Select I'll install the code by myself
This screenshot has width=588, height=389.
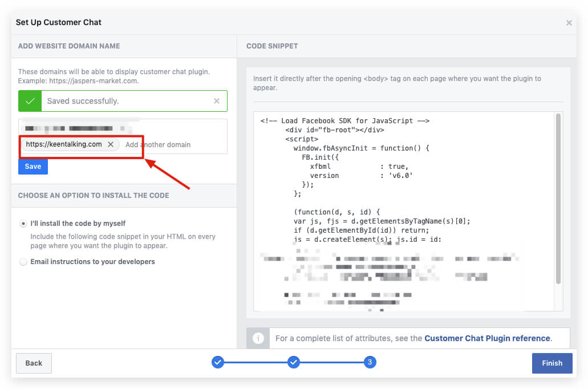pyautogui.click(x=23, y=224)
